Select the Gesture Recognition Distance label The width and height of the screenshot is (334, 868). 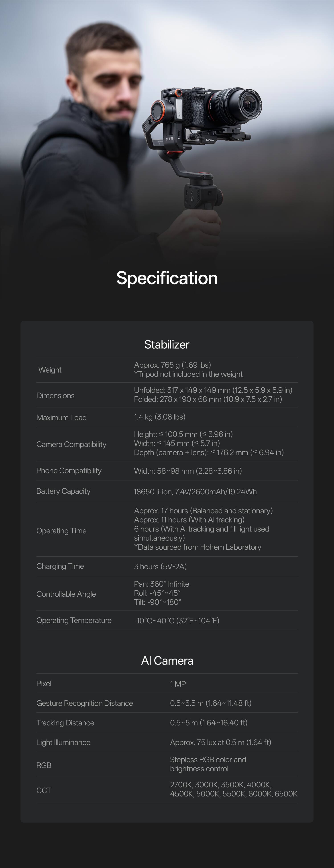85,703
